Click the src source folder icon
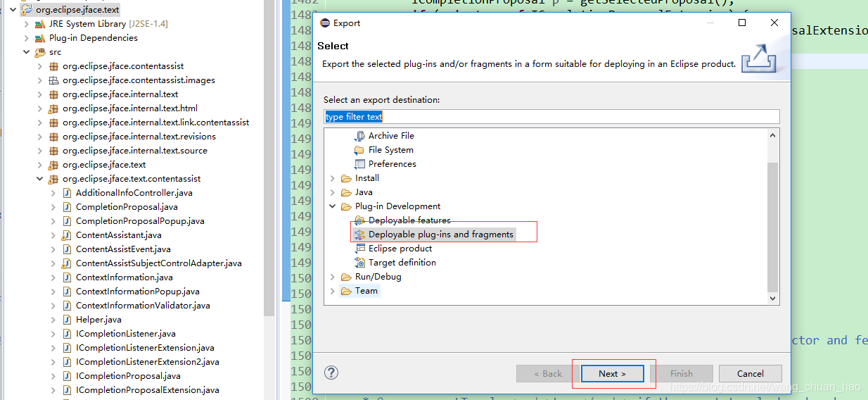Screen dimensions: 868x400 pyautogui.click(x=40, y=52)
